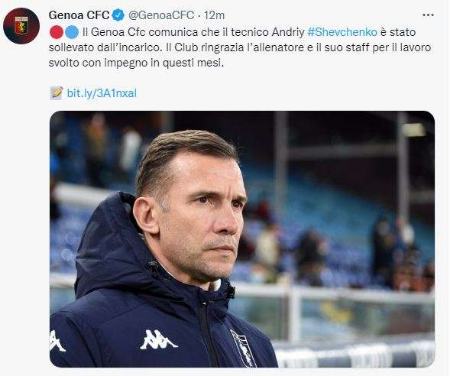Click the Kappa logo on the sleeve
Viewport: 450px width, 376px height.
pos(57,341)
